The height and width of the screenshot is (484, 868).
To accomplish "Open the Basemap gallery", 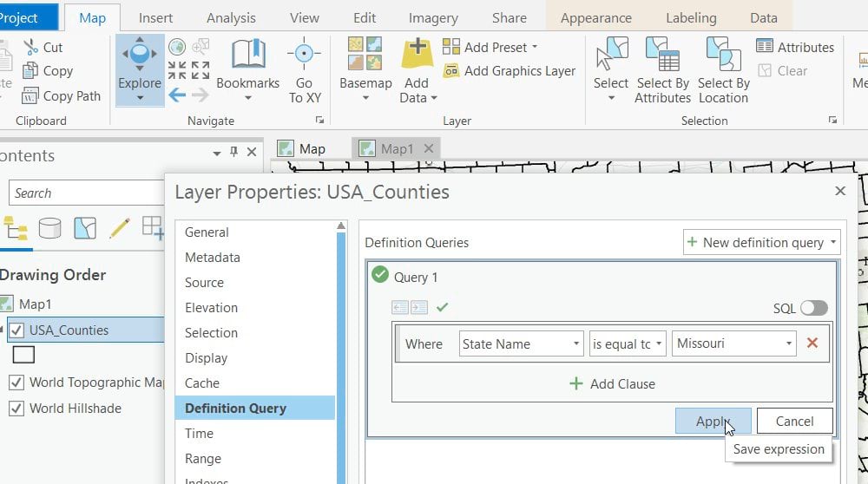I will click(365, 69).
